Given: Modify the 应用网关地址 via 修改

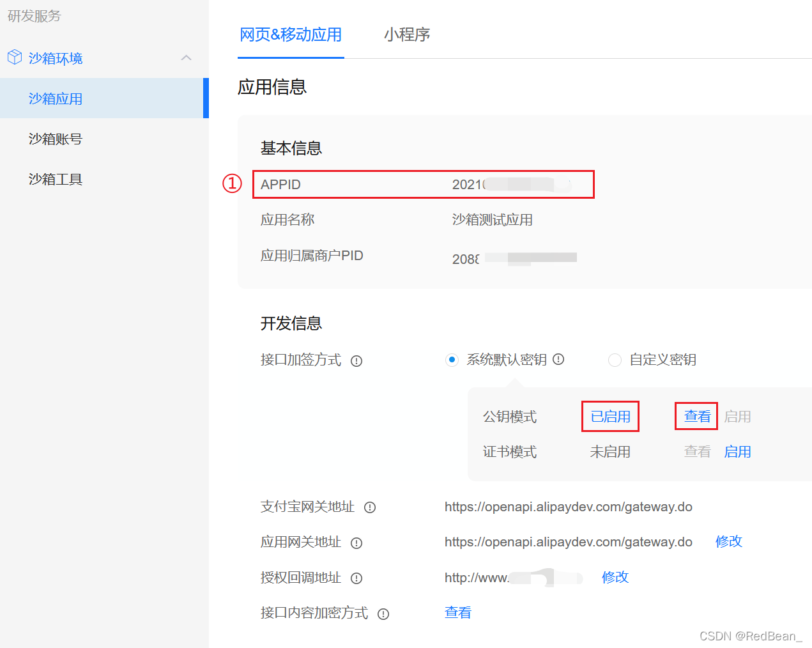Looking at the screenshot, I should point(729,541).
